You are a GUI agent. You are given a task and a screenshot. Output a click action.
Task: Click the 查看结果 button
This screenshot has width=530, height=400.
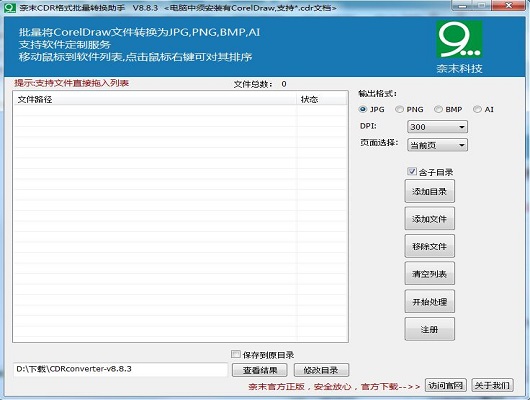point(260,370)
